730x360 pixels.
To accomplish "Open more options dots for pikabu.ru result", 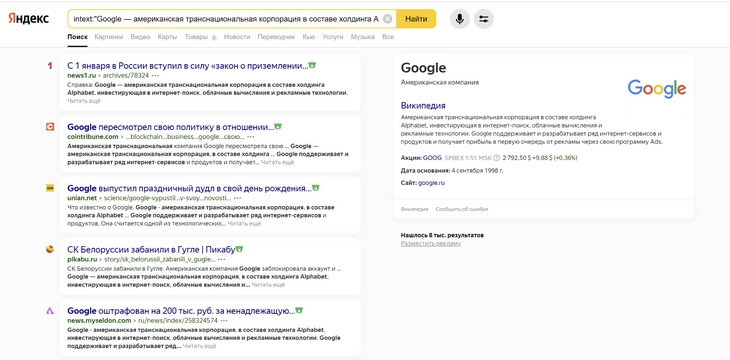I will click(x=222, y=259).
